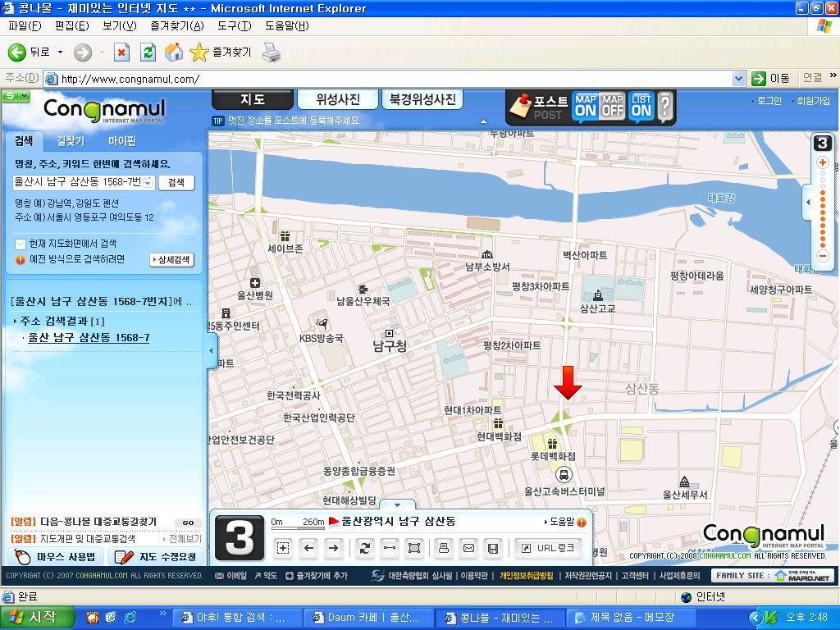Click the zoom out minus button

[x=823, y=256]
